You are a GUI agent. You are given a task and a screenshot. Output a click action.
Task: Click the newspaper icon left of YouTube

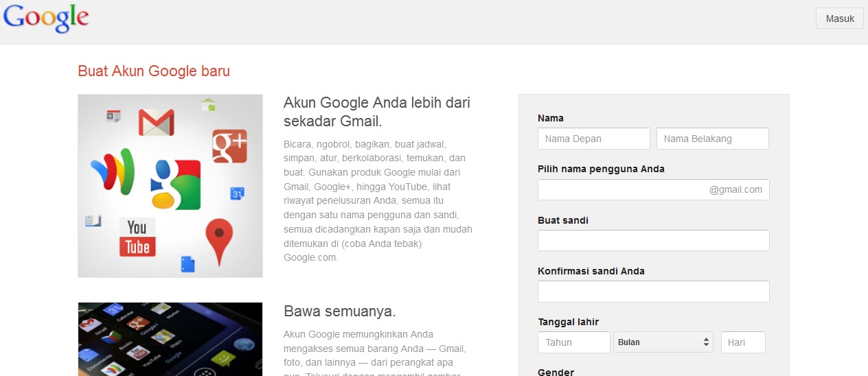pos(93,221)
